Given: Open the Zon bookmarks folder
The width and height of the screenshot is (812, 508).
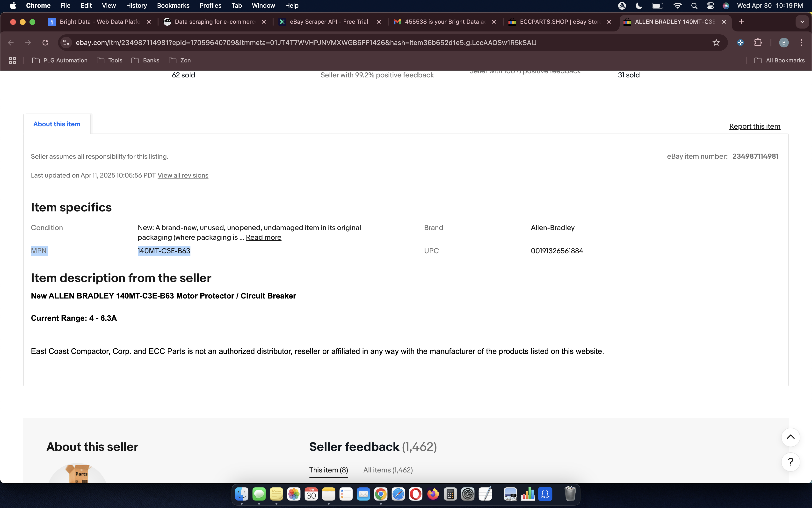Looking at the screenshot, I should pyautogui.click(x=180, y=60).
